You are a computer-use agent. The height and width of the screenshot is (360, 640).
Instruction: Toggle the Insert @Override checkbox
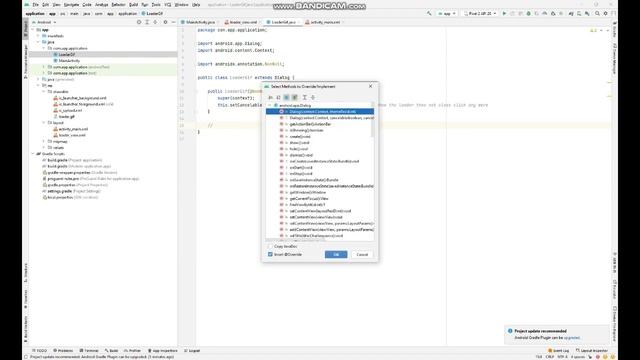pos(270,254)
